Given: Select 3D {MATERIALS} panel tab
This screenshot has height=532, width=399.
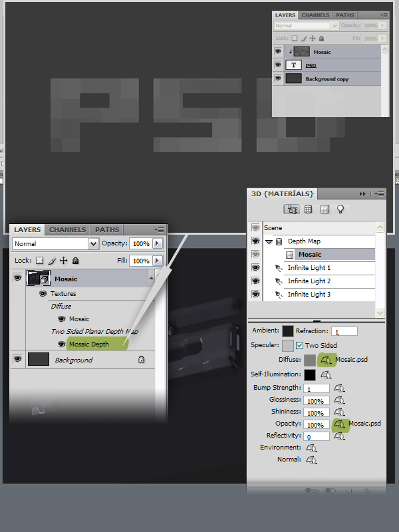Looking at the screenshot, I should point(282,194).
